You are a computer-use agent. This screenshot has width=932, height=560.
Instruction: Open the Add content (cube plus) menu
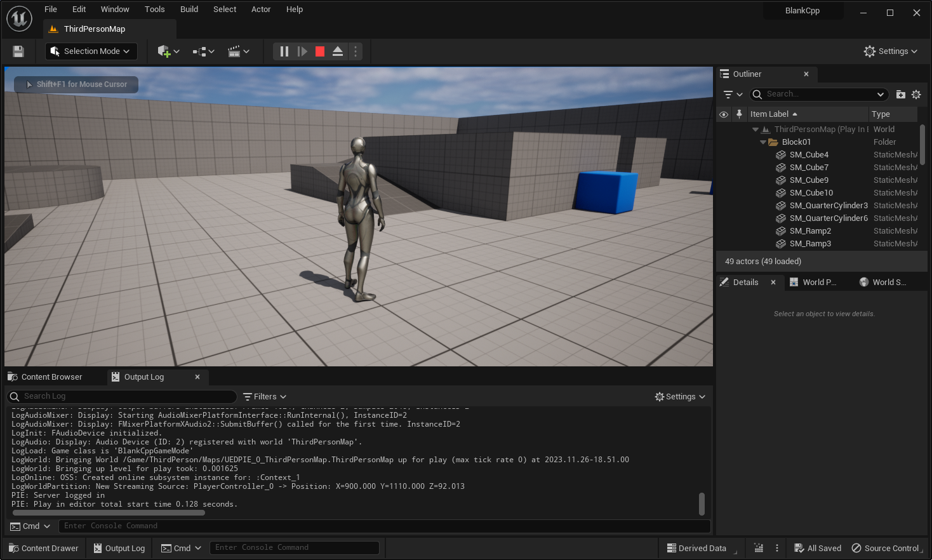coord(169,51)
